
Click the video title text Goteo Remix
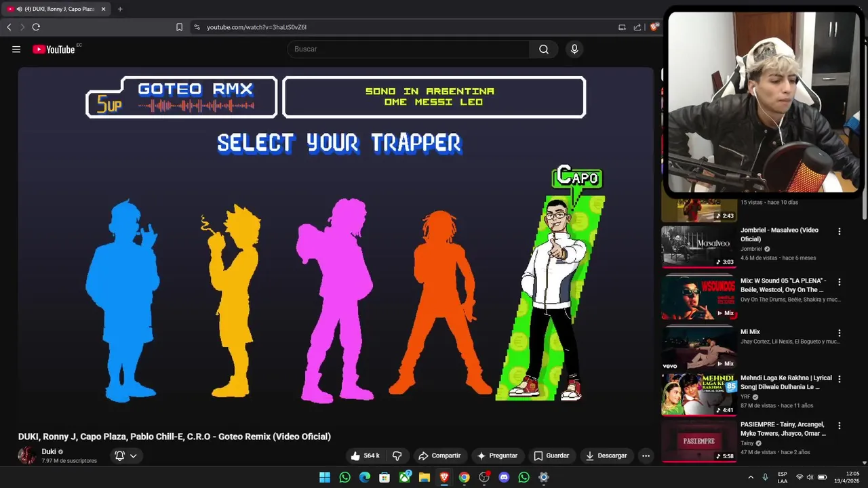pos(174,436)
